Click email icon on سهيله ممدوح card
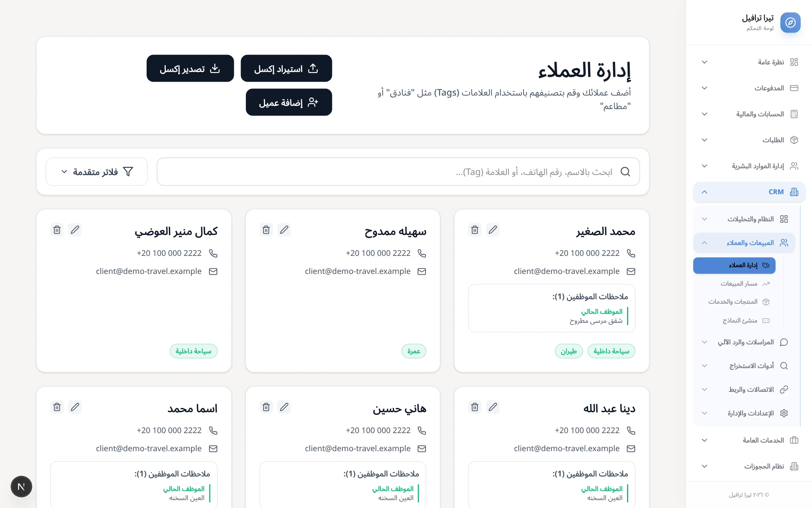 click(422, 271)
